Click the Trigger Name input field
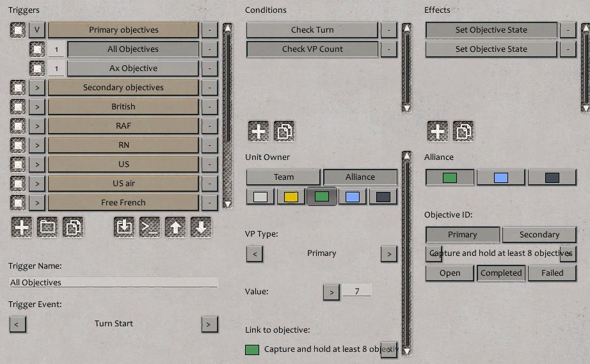Image resolution: width=590 pixels, height=364 pixels. click(x=114, y=282)
